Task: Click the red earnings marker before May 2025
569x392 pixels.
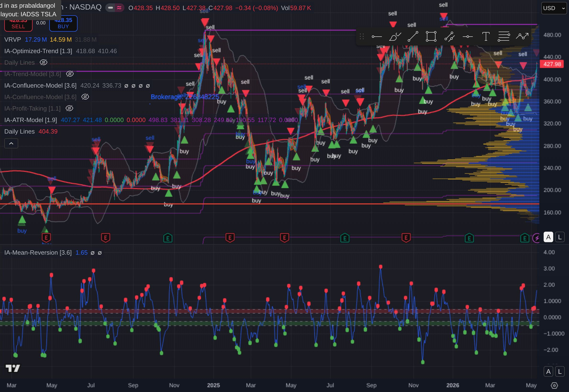Action: pyautogui.click(x=284, y=238)
